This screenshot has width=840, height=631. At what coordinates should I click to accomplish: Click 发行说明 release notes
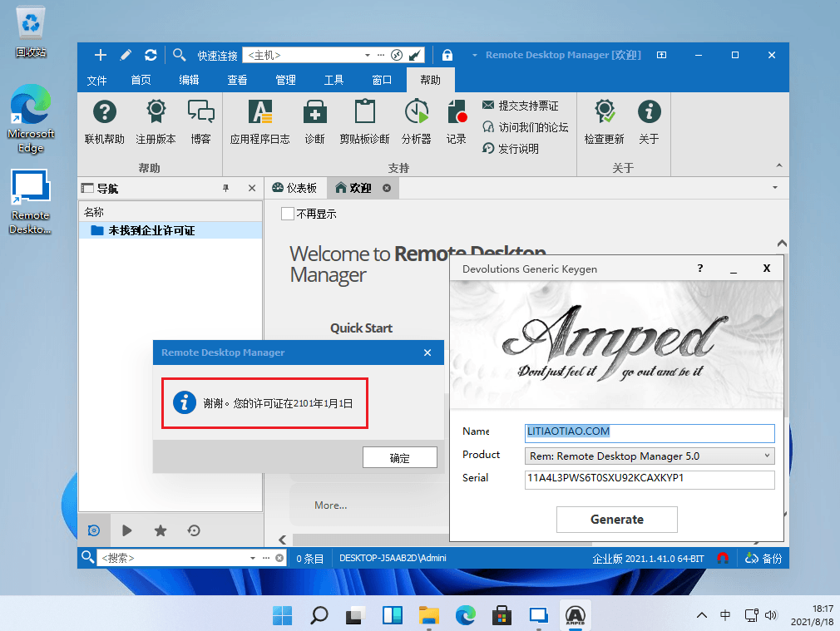[511, 148]
